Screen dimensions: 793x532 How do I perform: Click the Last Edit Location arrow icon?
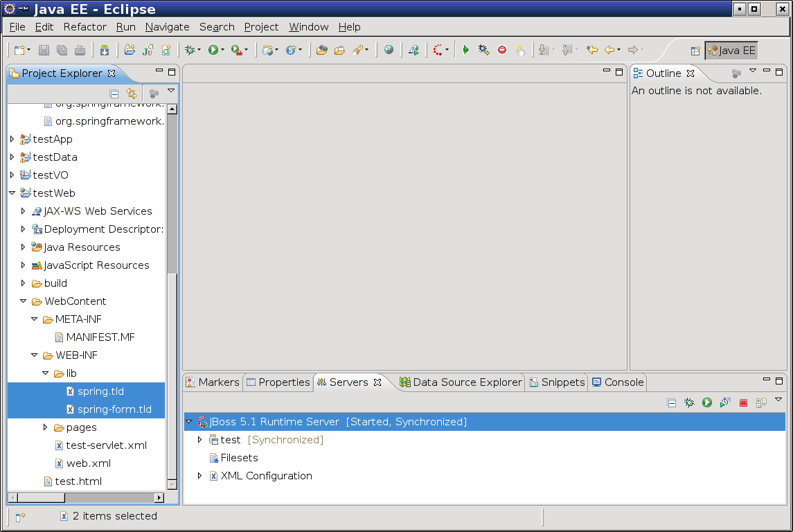591,50
